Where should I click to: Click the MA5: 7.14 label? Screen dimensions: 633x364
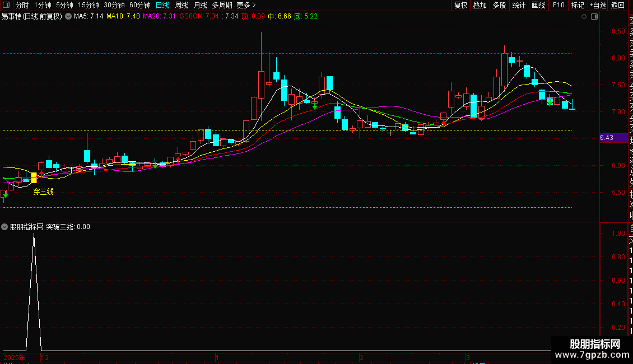[x=89, y=17]
